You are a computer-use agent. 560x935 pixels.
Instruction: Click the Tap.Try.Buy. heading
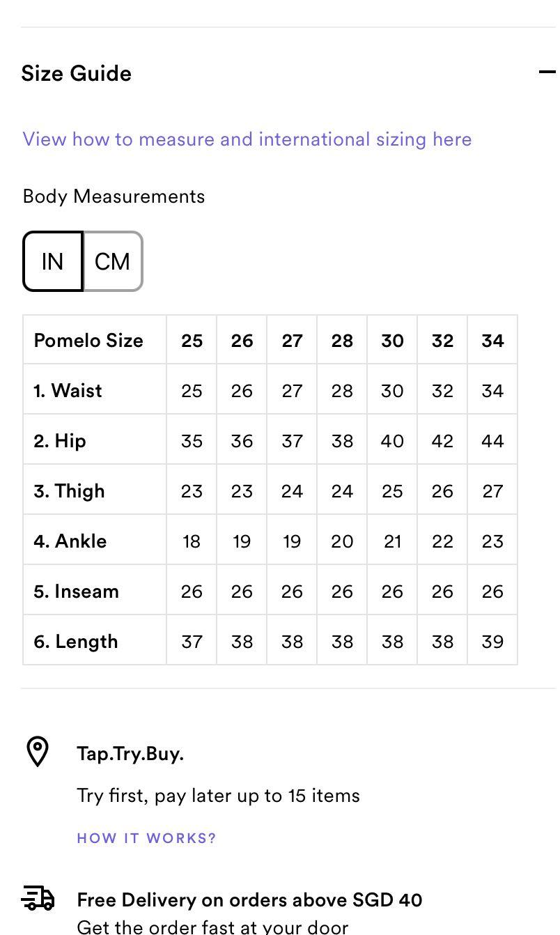pyautogui.click(x=130, y=754)
